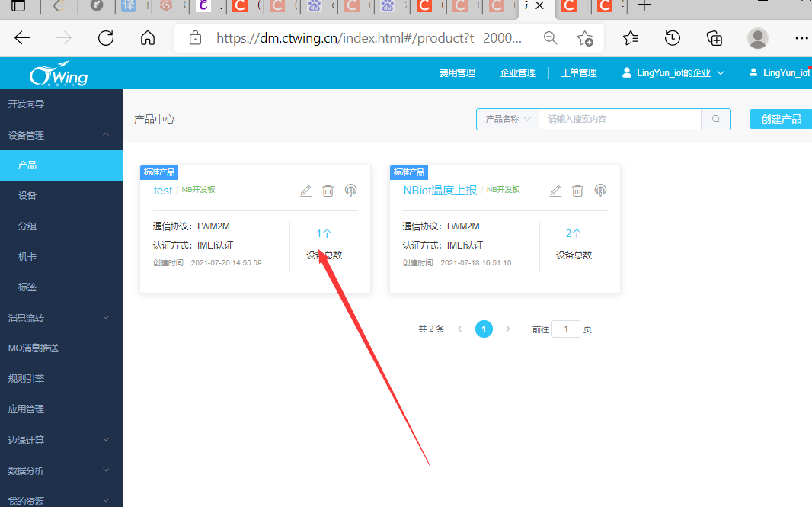The image size is (812, 507).
Task: Open a new browser tab
Action: [644, 5]
